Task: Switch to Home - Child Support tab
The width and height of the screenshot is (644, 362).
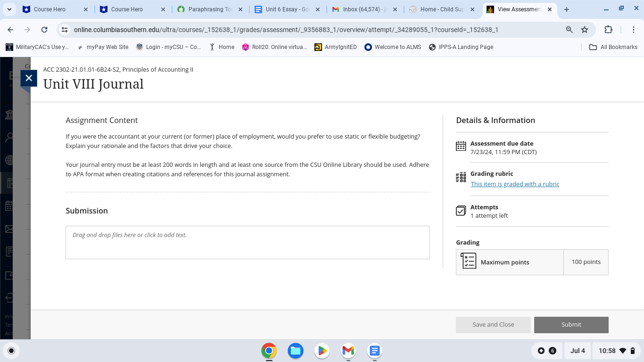Action: [436, 9]
